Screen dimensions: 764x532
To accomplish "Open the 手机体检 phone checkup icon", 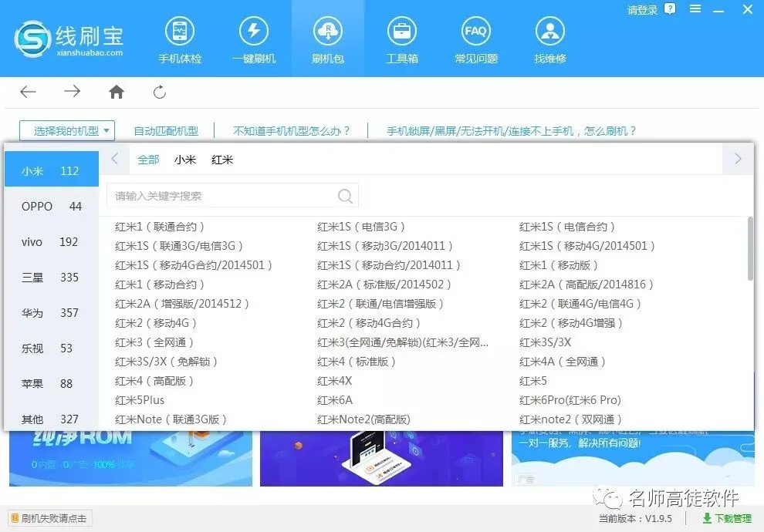I will pos(180,40).
